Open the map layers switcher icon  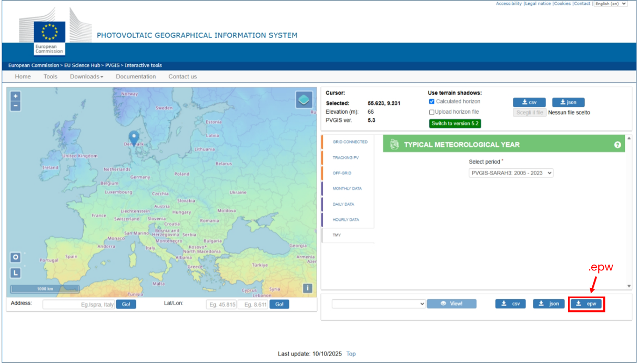(304, 99)
